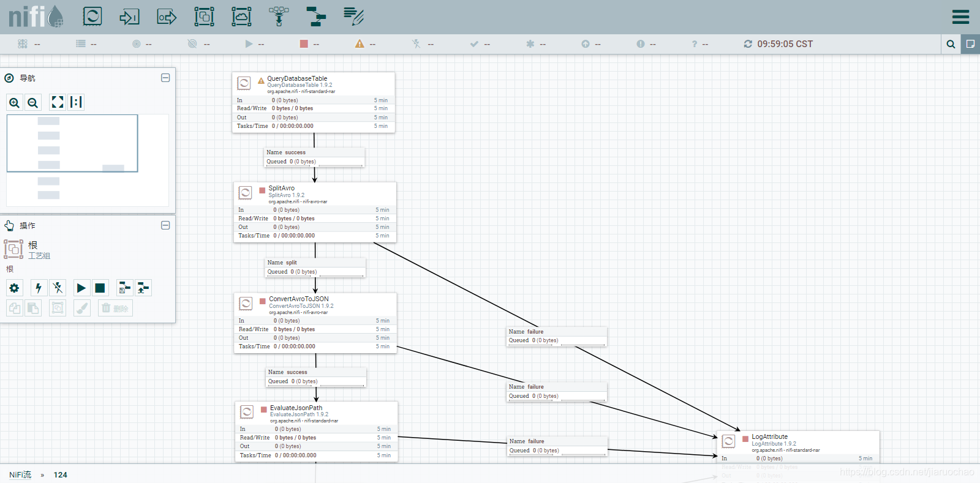
Task: Select the SplitAvro processor
Action: pyautogui.click(x=315, y=212)
